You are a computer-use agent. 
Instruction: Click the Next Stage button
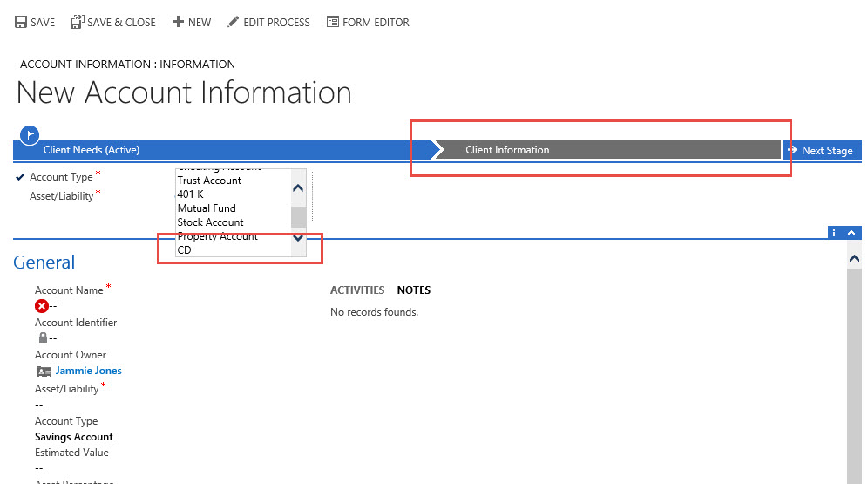[821, 150]
